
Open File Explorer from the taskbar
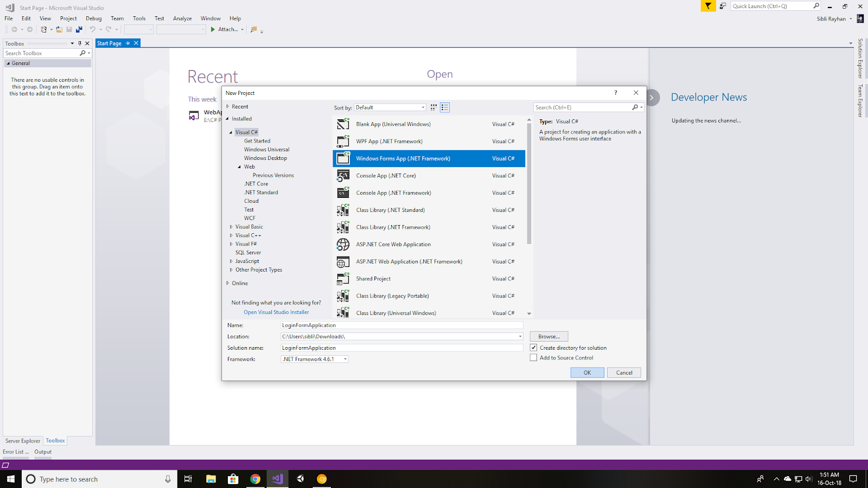pos(211,479)
